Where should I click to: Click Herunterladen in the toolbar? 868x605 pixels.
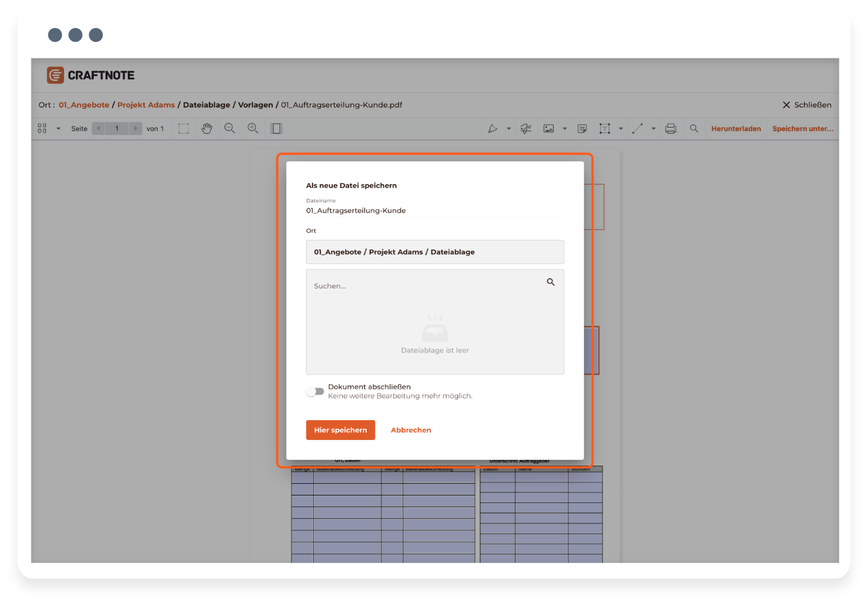pos(736,129)
